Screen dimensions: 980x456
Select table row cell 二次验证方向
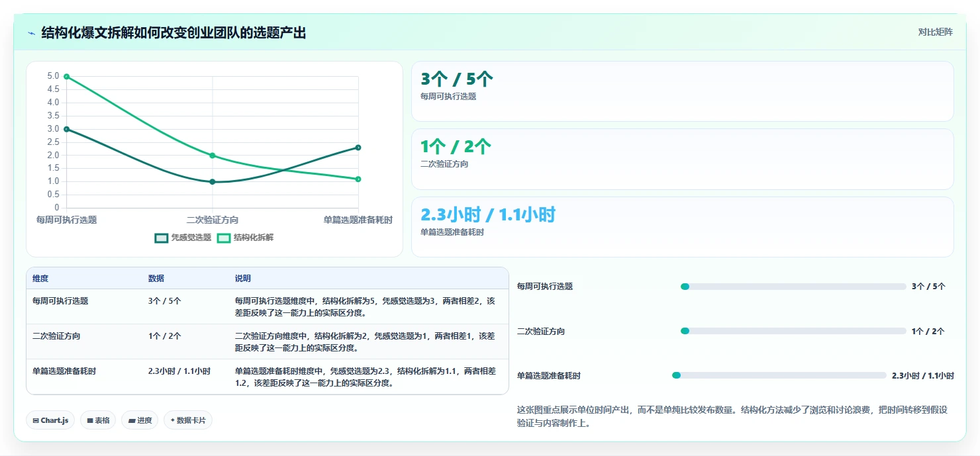point(56,336)
